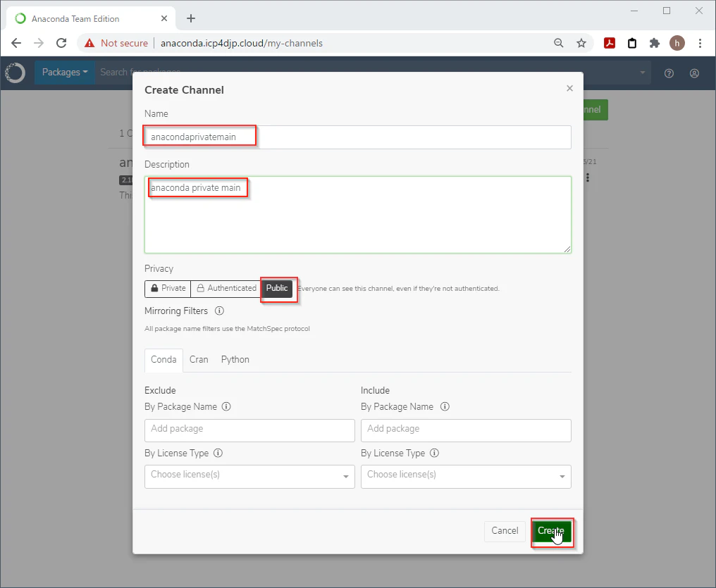Open the Chrome three-dot menu
This screenshot has height=588, width=716.
point(700,43)
